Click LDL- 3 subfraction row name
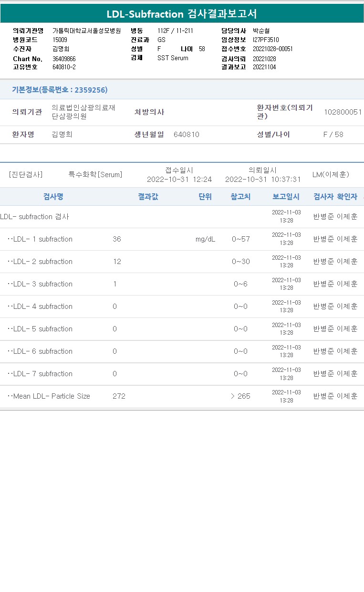Viewport: 364px width, 592px height. [x=40, y=284]
